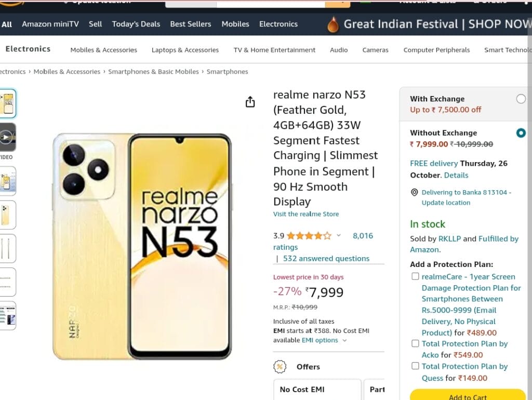Click the Great Indian Festival flame icon

333,24
